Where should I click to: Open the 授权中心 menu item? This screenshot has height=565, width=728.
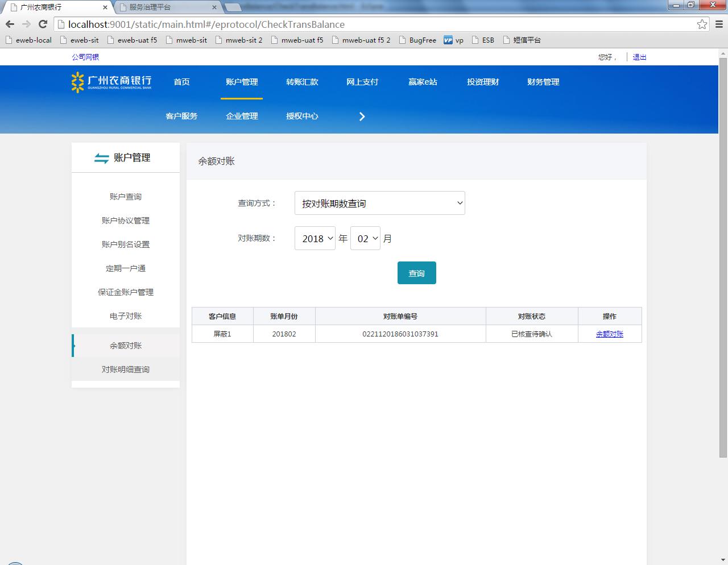302,116
